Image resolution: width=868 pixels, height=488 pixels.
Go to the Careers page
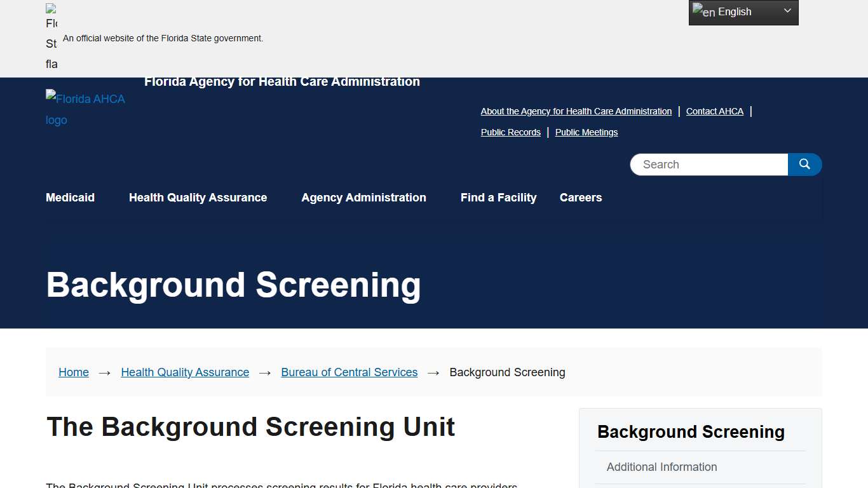[580, 198]
